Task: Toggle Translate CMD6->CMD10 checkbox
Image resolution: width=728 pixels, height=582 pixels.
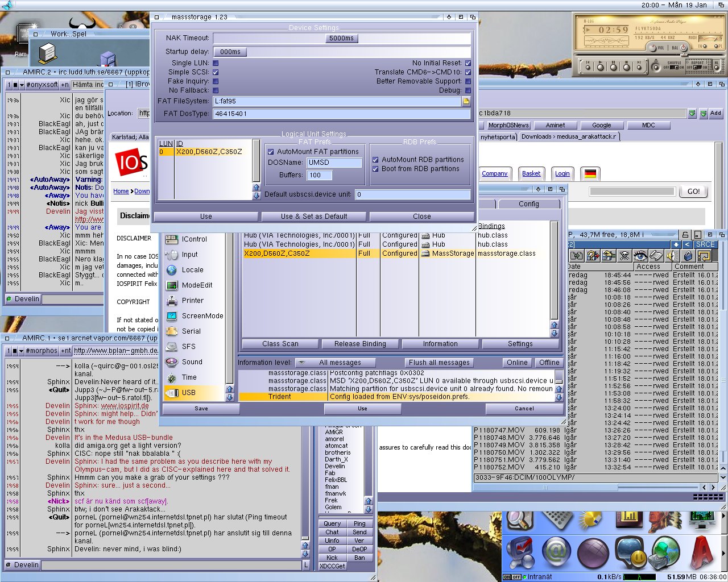Action: [x=468, y=72]
